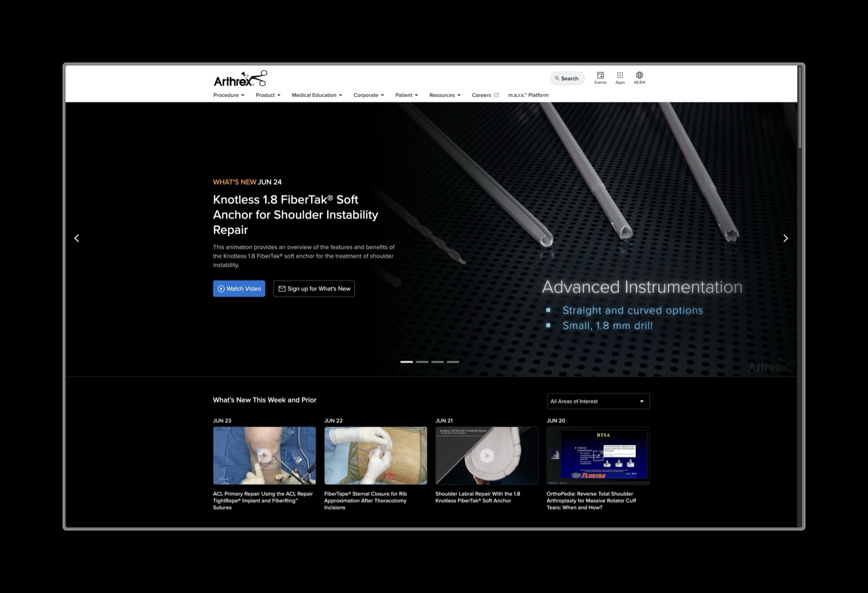
Task: Open the Events calendar icon
Action: click(x=600, y=78)
